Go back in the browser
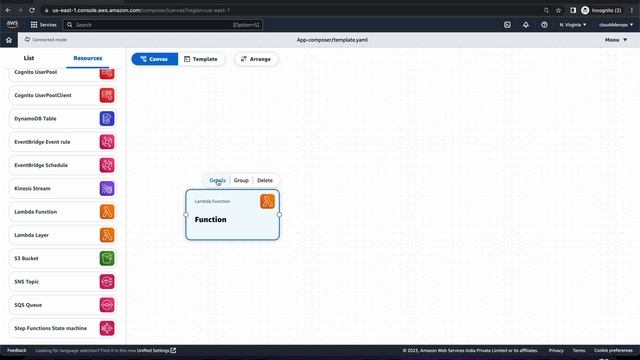The height and width of the screenshot is (360, 640). [8, 10]
